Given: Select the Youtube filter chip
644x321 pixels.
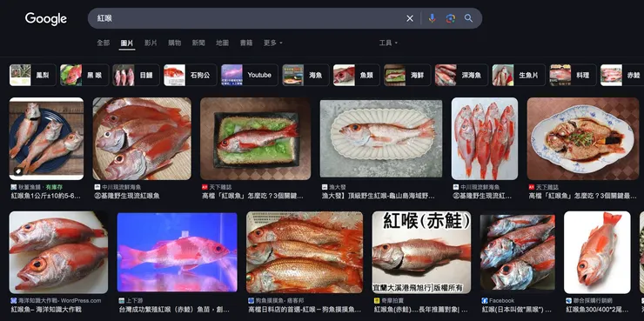Looking at the screenshot, I should coord(249,75).
